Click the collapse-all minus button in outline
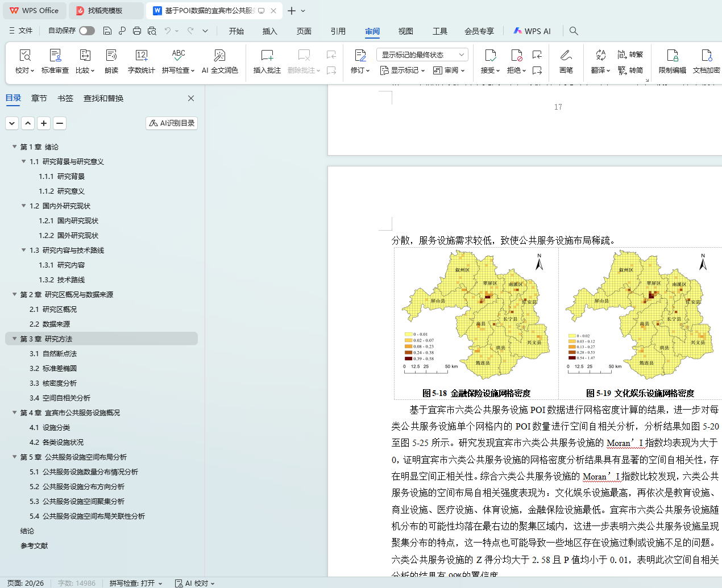 [60, 123]
